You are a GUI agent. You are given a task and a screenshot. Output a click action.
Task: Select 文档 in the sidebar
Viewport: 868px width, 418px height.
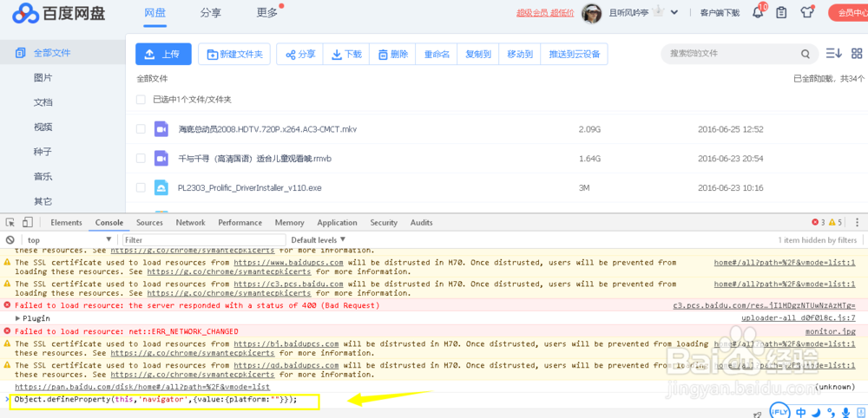pyautogui.click(x=43, y=102)
